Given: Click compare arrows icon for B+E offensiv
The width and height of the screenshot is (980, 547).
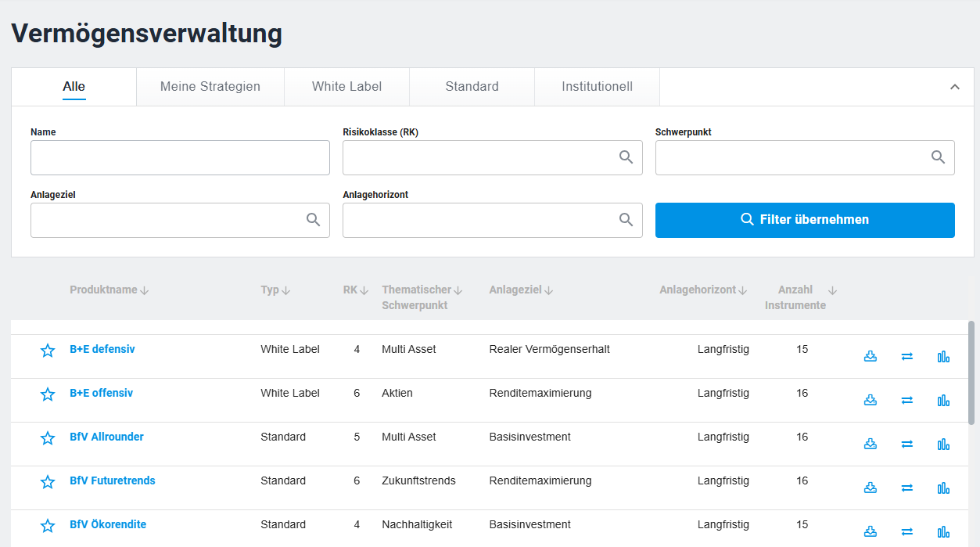Looking at the screenshot, I should [907, 400].
